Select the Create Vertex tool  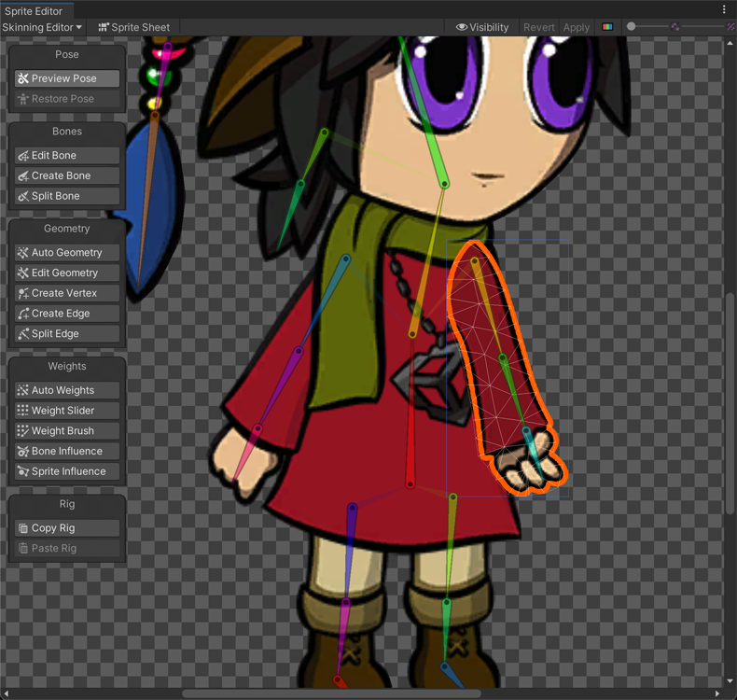pos(67,293)
